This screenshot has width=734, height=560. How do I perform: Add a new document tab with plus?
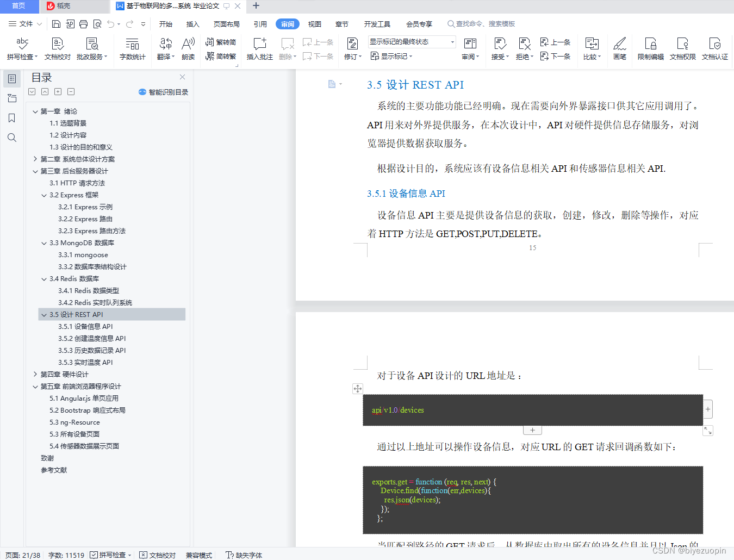point(256,6)
